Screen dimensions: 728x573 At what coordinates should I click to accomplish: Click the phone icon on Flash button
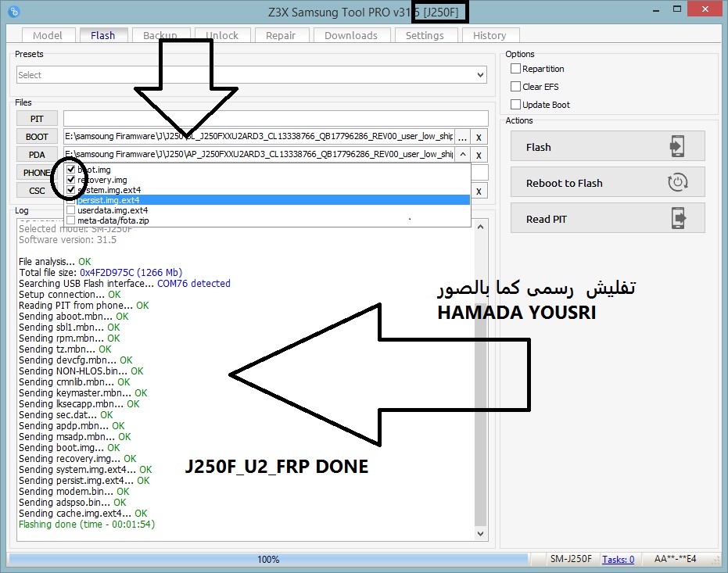pos(677,147)
